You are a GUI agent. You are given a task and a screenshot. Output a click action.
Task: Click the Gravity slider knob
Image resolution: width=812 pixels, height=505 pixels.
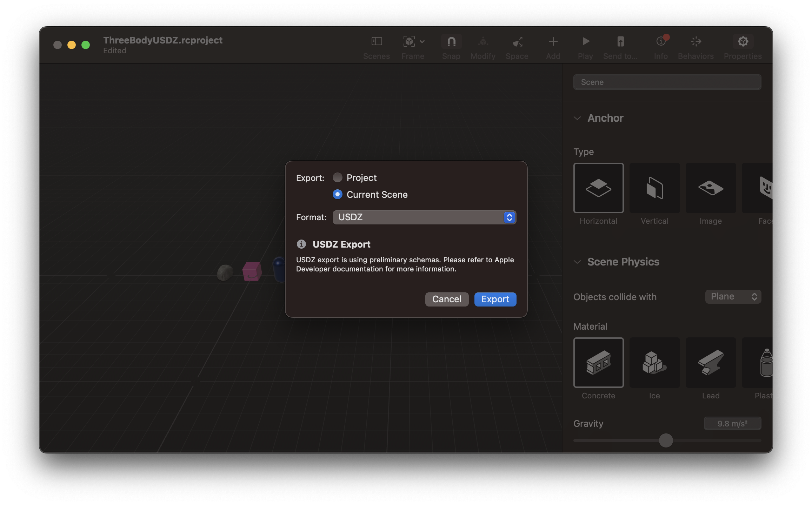click(666, 440)
